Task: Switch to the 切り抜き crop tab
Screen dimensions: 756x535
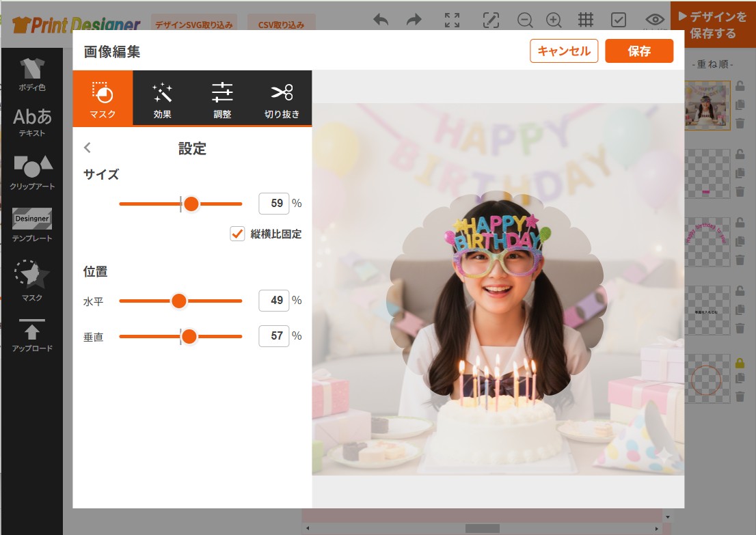Action: coord(282,98)
